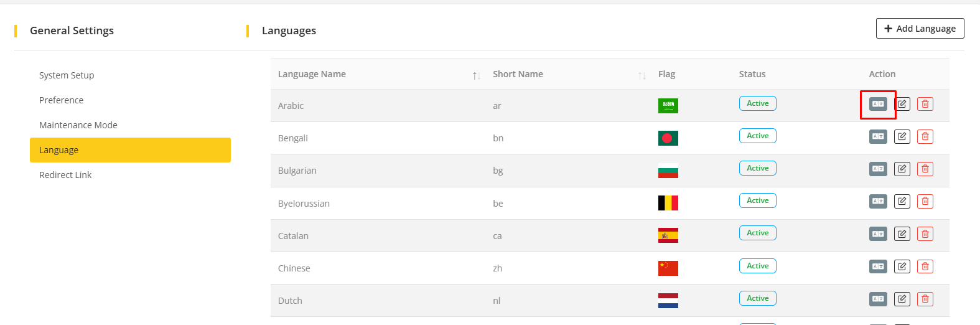
Task: Click the Active status badge for Arabic
Action: (757, 103)
